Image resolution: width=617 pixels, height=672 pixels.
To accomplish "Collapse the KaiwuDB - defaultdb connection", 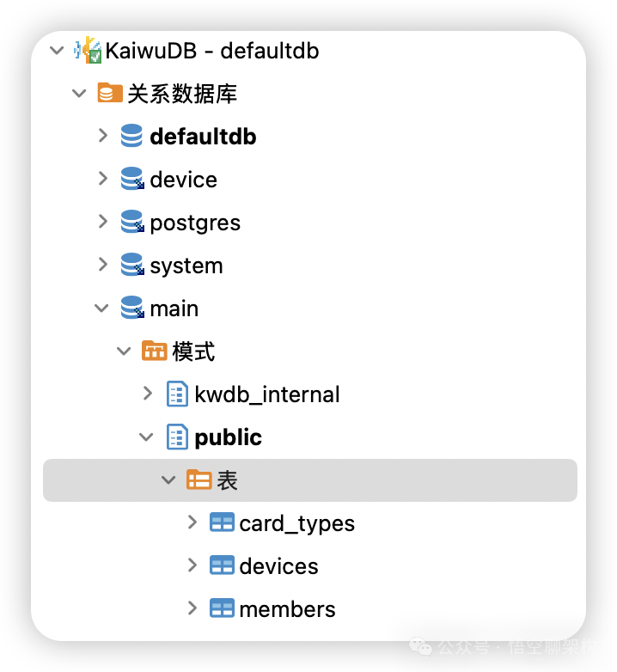I will tap(58, 50).
